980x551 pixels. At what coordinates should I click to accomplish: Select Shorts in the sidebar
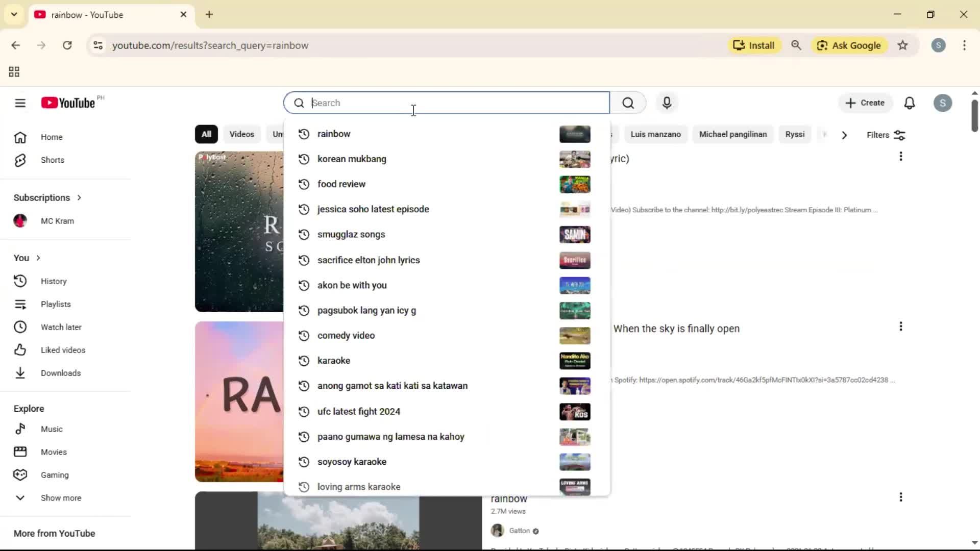pos(52,160)
